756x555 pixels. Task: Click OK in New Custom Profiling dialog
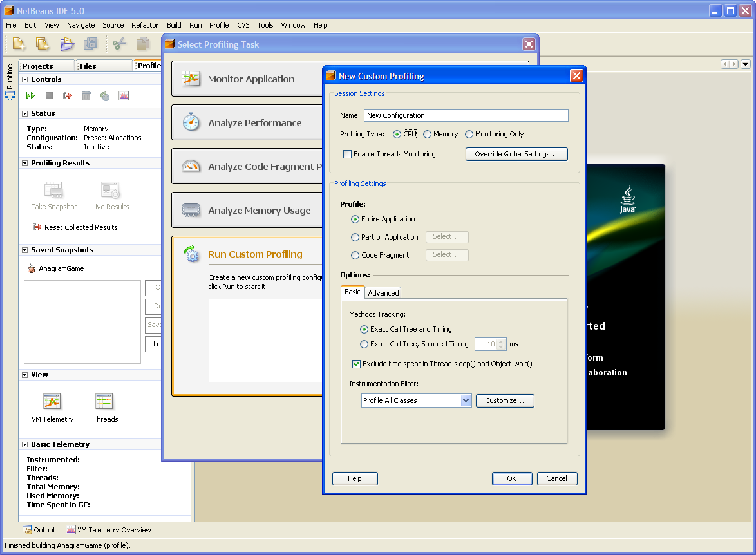pos(511,478)
